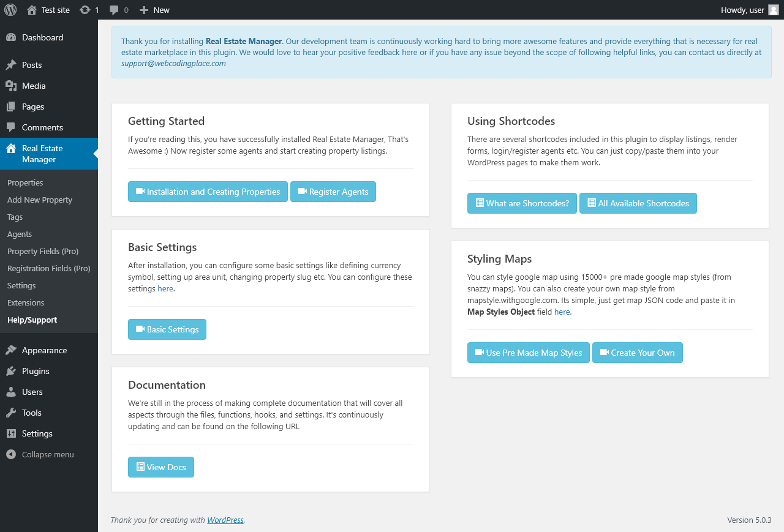Click the View Docs button
Viewport: 784px width, 532px height.
[x=160, y=467]
